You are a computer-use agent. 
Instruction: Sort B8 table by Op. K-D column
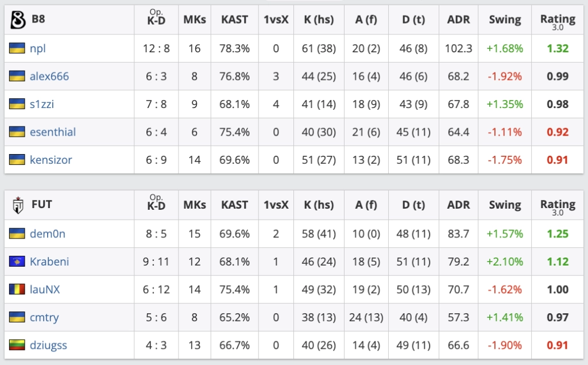(x=156, y=17)
